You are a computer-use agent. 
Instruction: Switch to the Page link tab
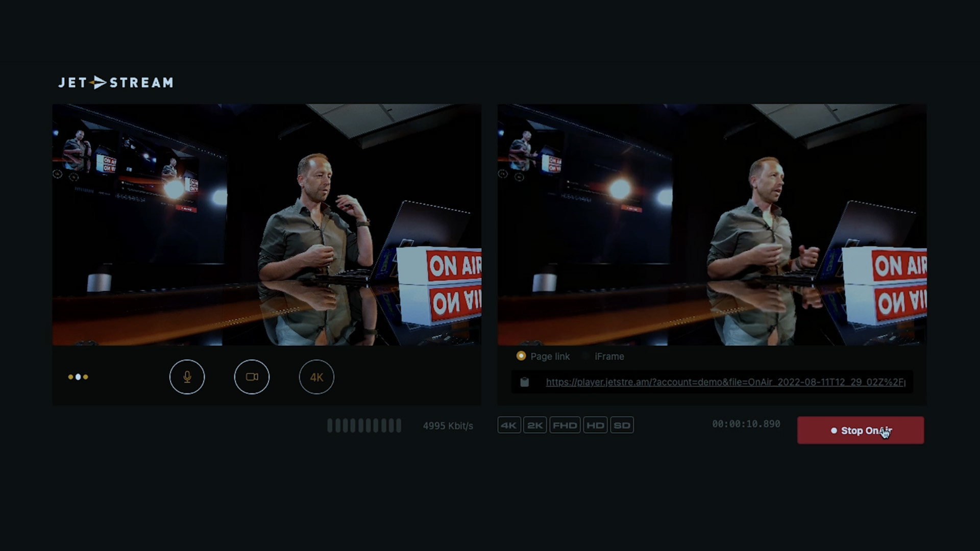click(544, 356)
